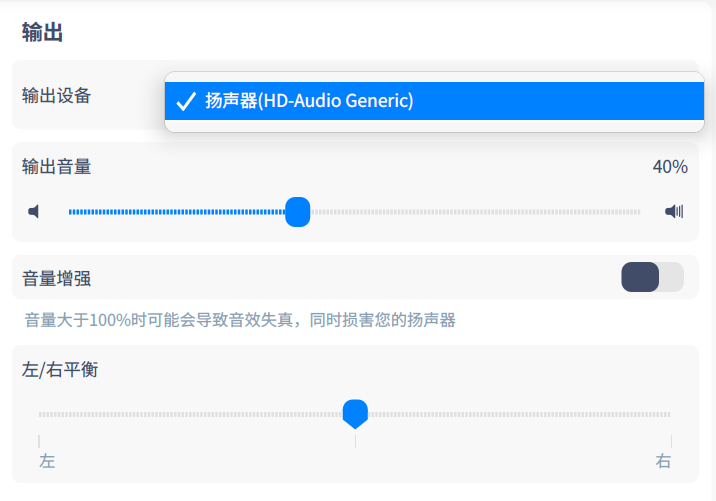Click the low-volume speaker icon
The height and width of the screenshot is (501, 716).
(34, 212)
